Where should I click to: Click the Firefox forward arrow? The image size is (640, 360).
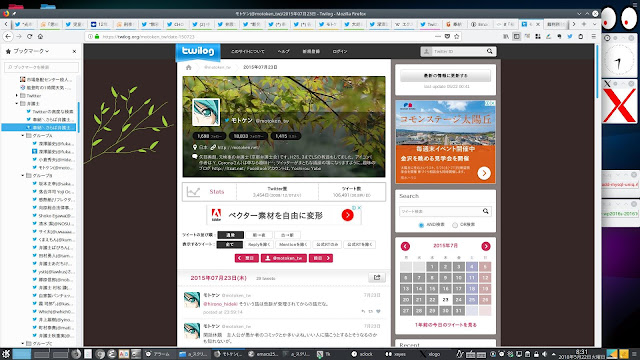pyautogui.click(x=19, y=36)
